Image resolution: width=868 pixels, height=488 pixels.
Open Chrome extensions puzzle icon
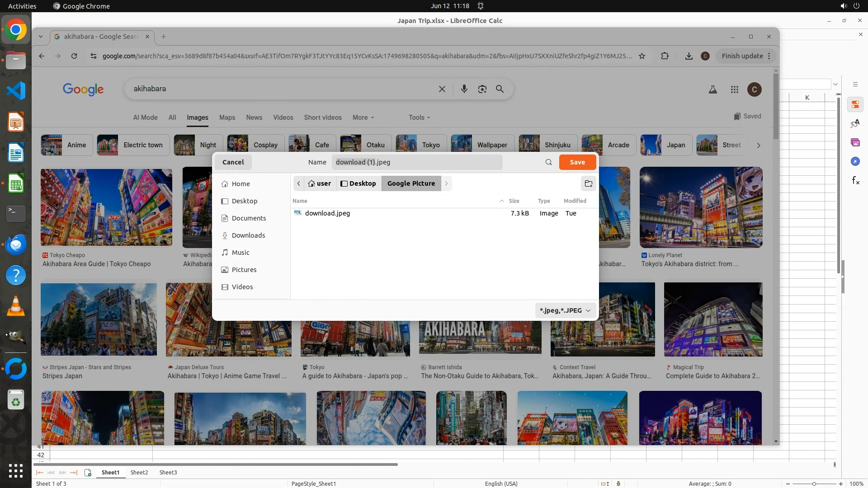pos(665,56)
